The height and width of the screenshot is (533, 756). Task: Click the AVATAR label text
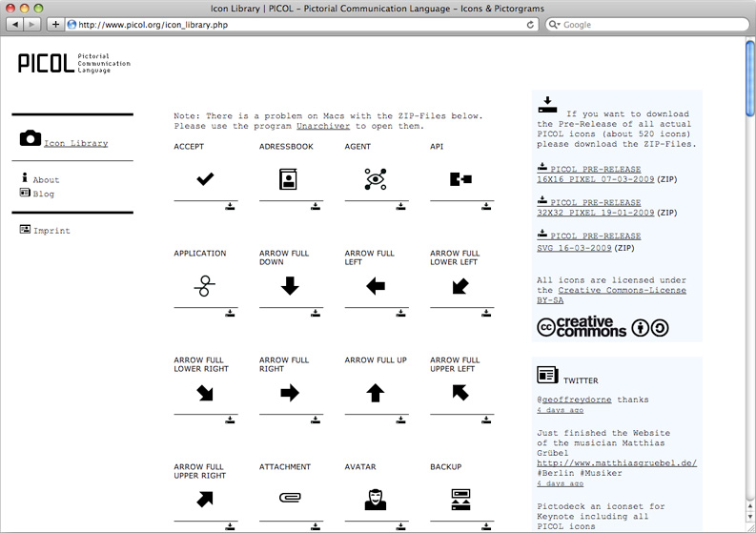pos(360,467)
